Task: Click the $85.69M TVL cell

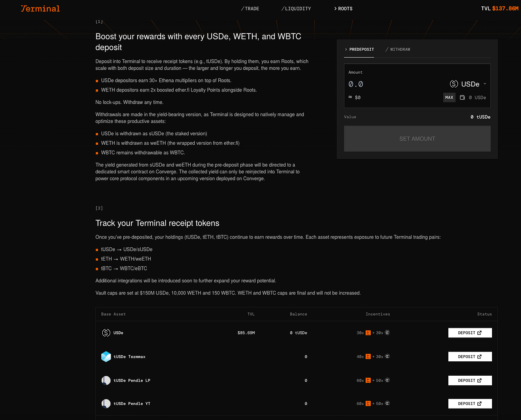Action: tap(246, 333)
